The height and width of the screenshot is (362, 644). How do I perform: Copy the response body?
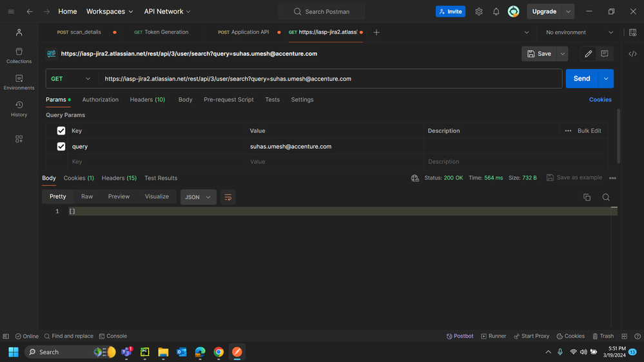coord(587,197)
